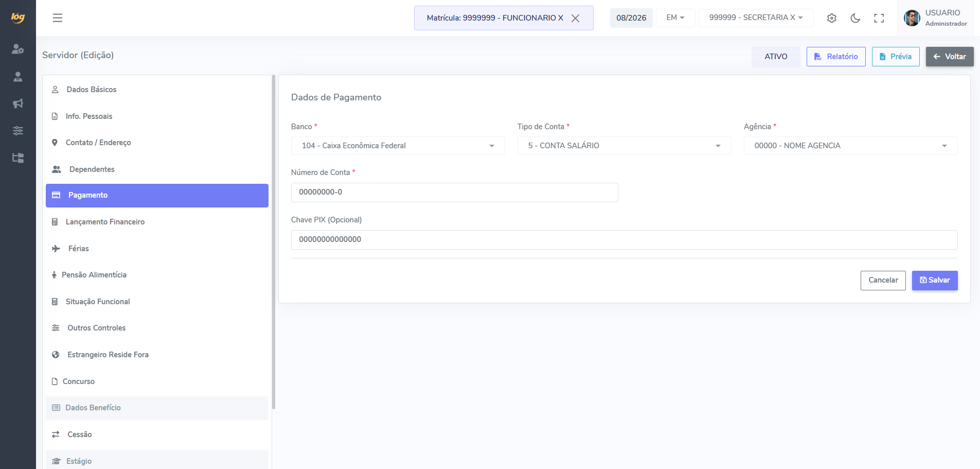Viewport: 980px width, 469px height.
Task: Toggle dark mode moon icon
Action: click(856, 18)
